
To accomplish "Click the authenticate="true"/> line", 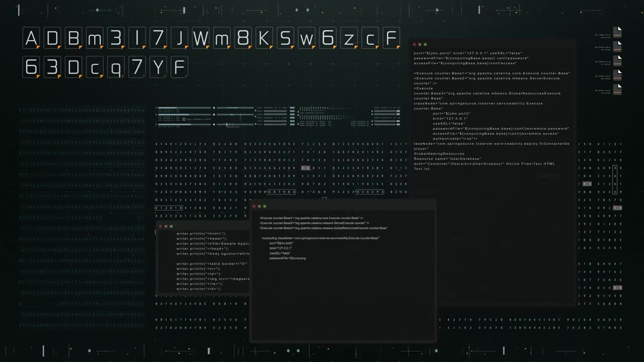I will (455, 138).
